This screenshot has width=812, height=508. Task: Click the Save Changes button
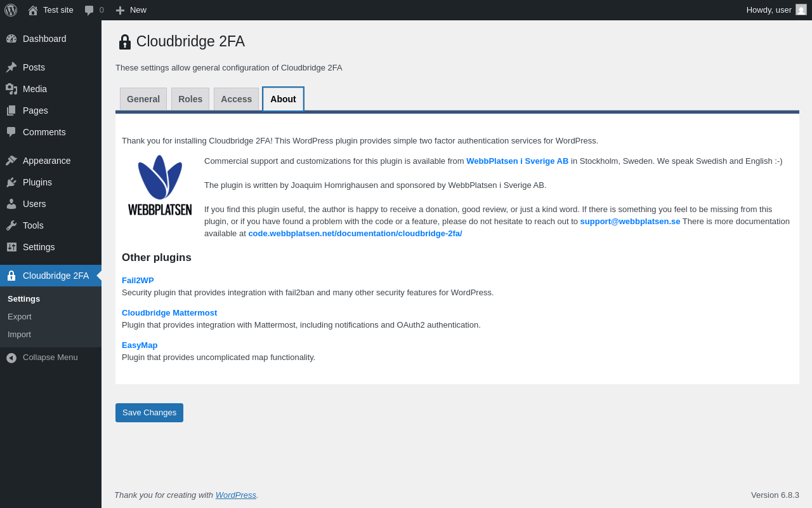[x=149, y=413]
